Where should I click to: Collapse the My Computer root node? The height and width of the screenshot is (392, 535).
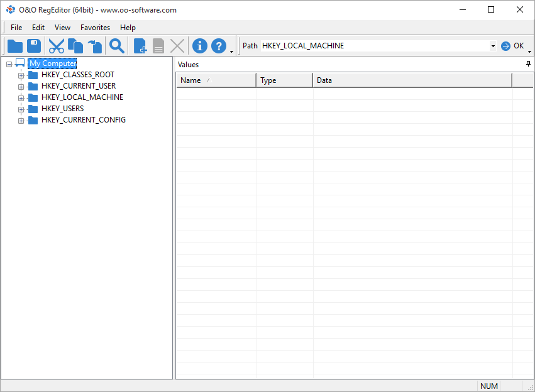pyautogui.click(x=9, y=64)
